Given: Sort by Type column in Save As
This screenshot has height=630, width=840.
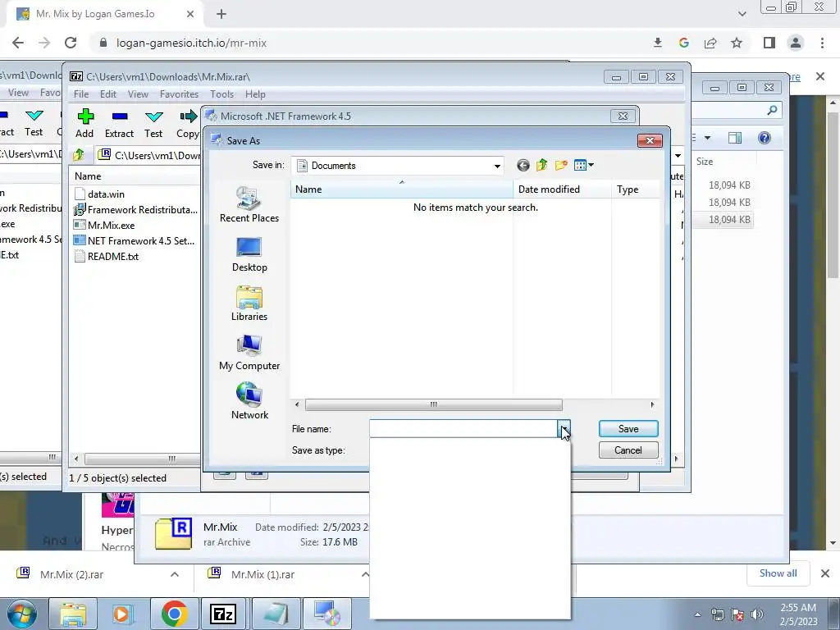Looking at the screenshot, I should pyautogui.click(x=635, y=189).
